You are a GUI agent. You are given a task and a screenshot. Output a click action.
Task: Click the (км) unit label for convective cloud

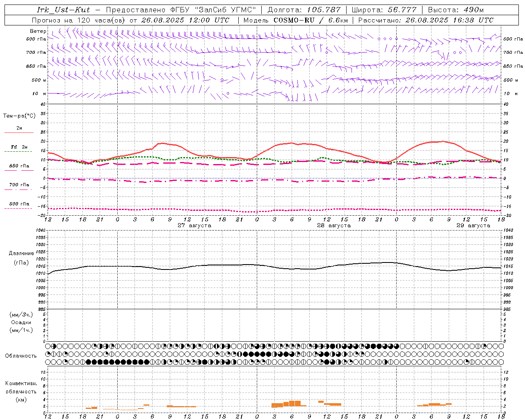(x=21, y=399)
